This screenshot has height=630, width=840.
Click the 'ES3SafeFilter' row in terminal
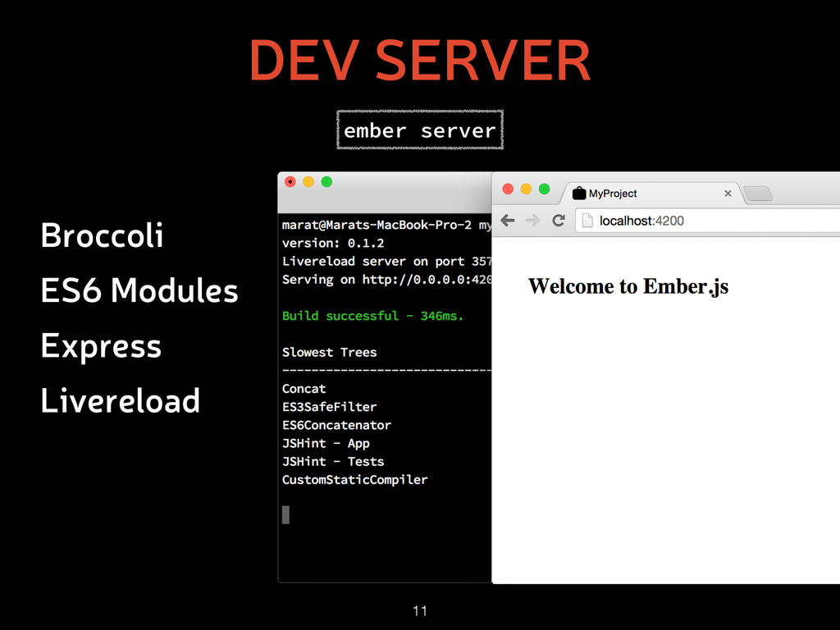click(x=330, y=407)
